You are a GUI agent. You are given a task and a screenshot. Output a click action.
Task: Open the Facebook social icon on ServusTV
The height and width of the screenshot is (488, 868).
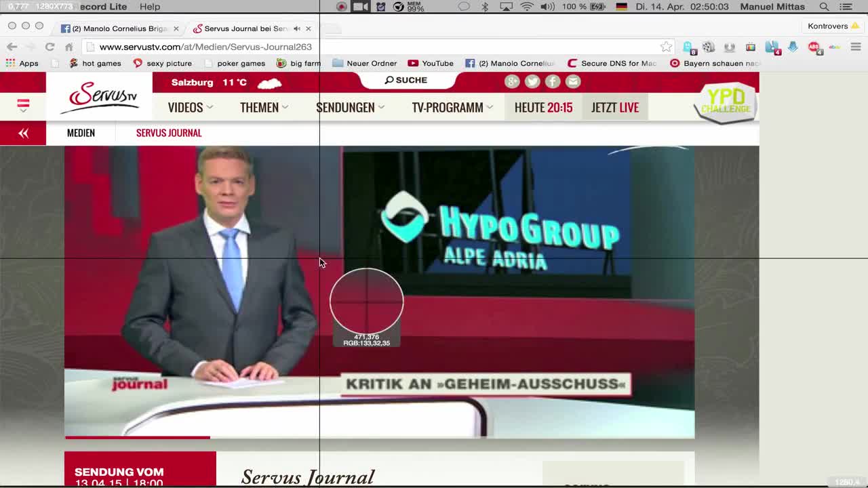(x=553, y=81)
